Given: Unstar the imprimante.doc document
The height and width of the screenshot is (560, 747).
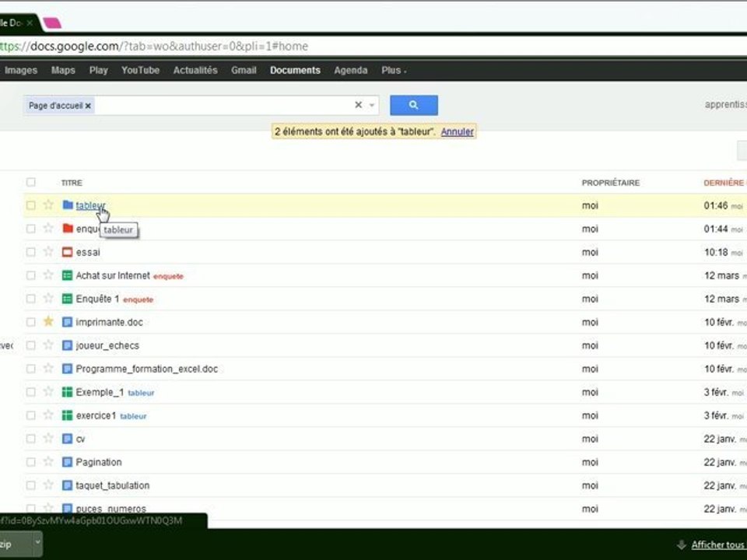Looking at the screenshot, I should point(48,321).
